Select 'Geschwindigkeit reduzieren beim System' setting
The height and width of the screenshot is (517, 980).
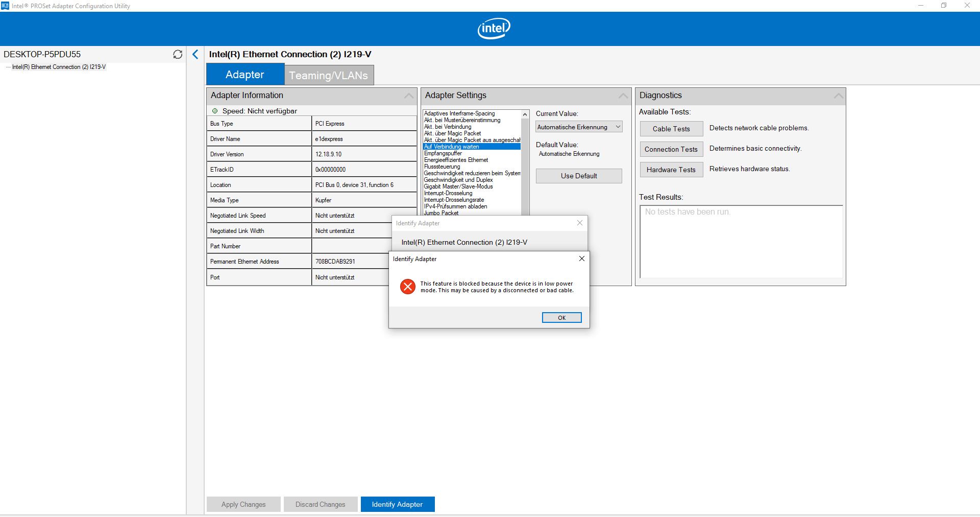point(472,173)
